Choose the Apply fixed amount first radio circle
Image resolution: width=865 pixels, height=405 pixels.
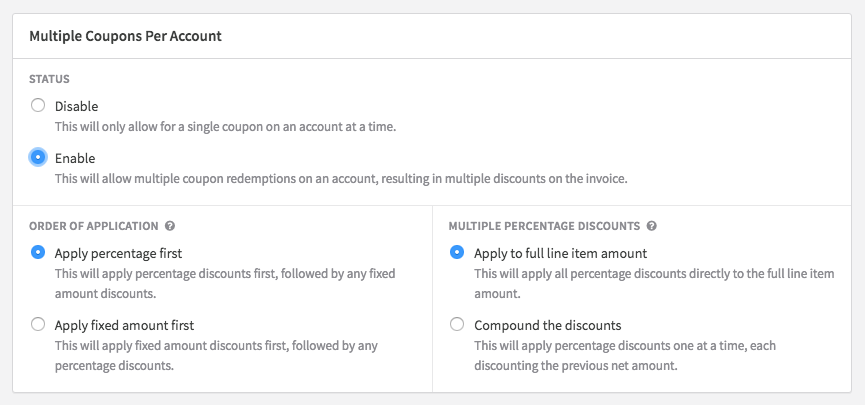(38, 324)
